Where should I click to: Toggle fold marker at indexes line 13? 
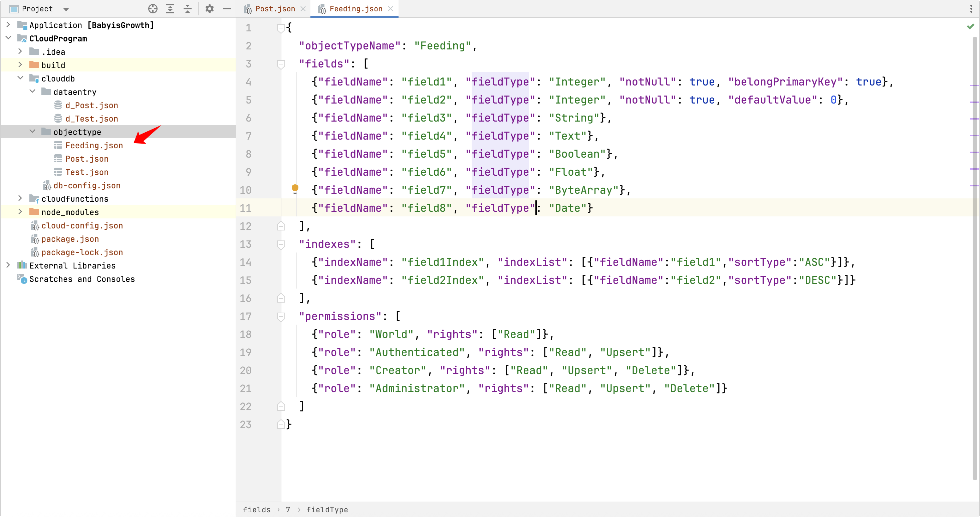coord(281,244)
